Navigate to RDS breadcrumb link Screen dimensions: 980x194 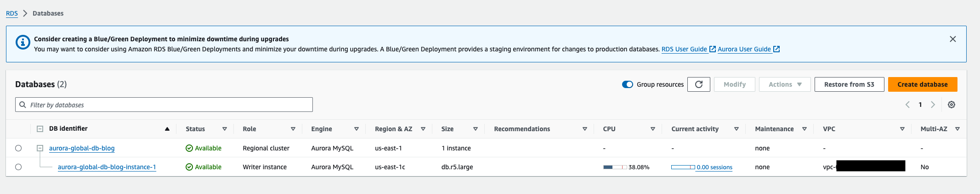12,13
